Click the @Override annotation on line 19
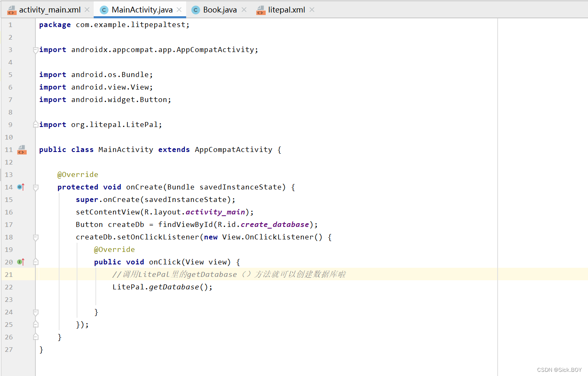 click(x=115, y=249)
